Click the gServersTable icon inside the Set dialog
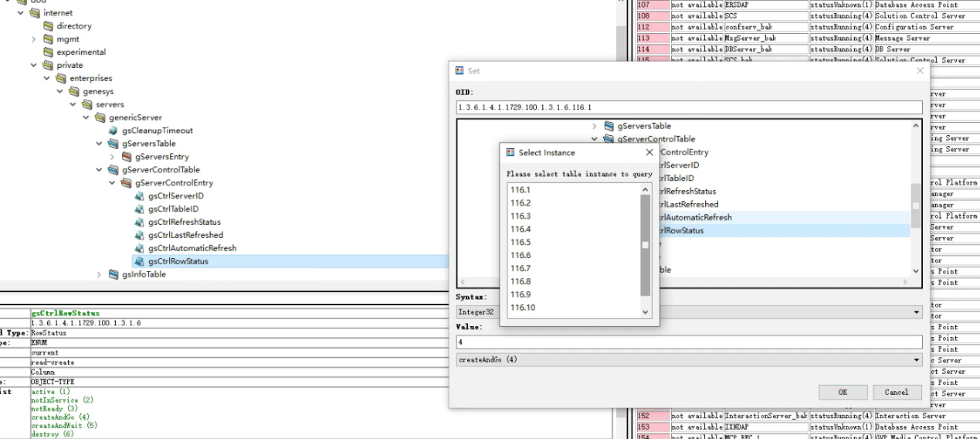The image size is (980, 439). [609, 126]
